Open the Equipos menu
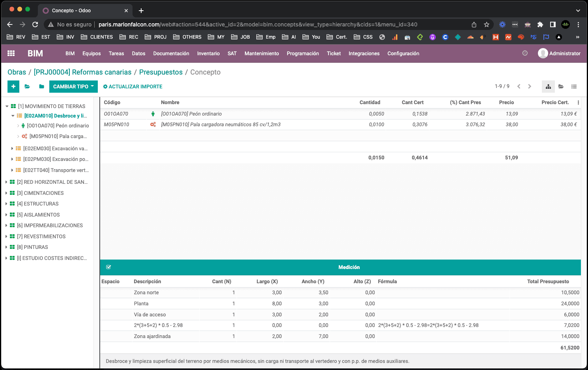 [x=91, y=53]
